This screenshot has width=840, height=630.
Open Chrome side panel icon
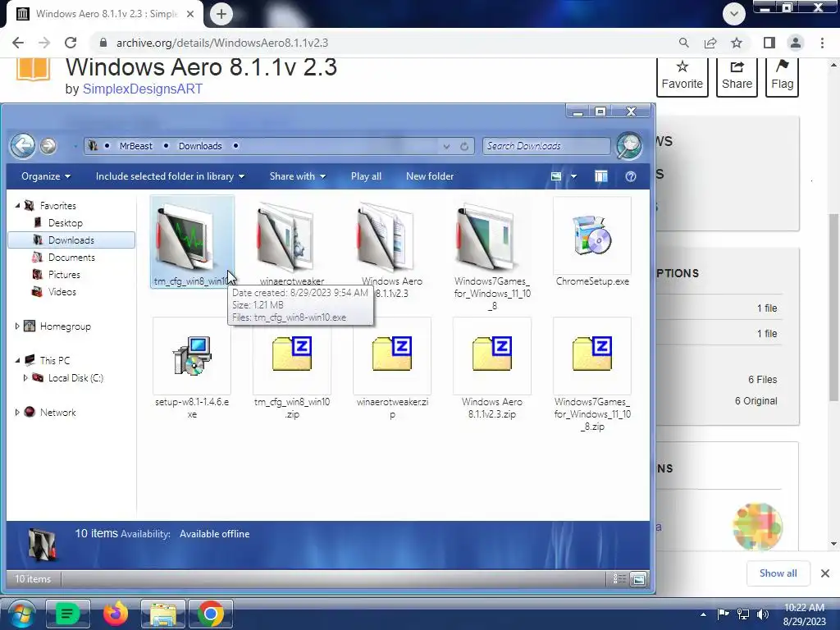pos(769,43)
